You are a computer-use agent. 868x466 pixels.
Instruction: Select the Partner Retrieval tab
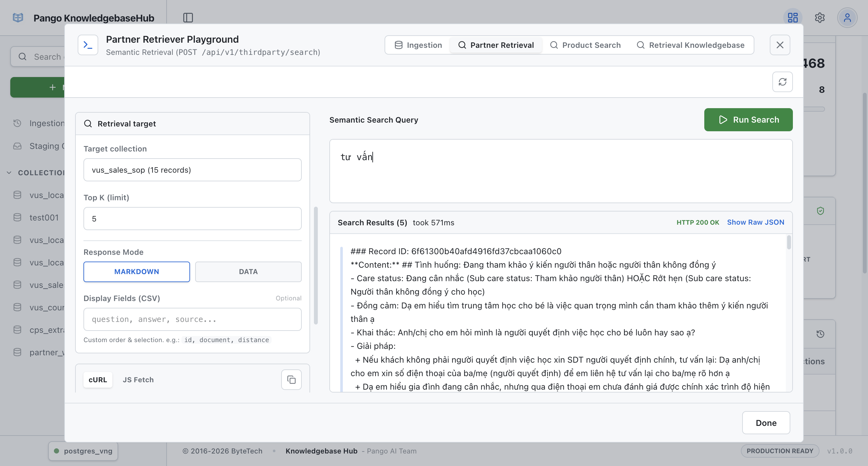[x=496, y=45]
